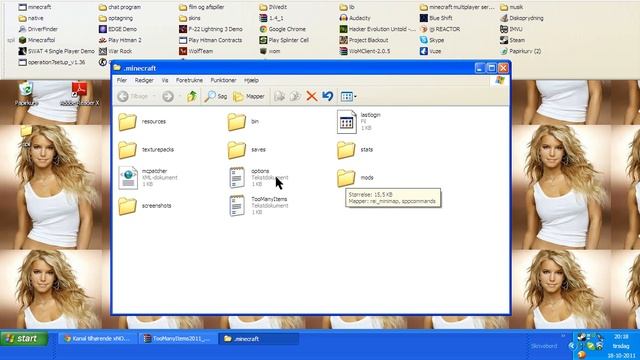Toggle the Mapper folders pane button

pyautogui.click(x=249, y=96)
